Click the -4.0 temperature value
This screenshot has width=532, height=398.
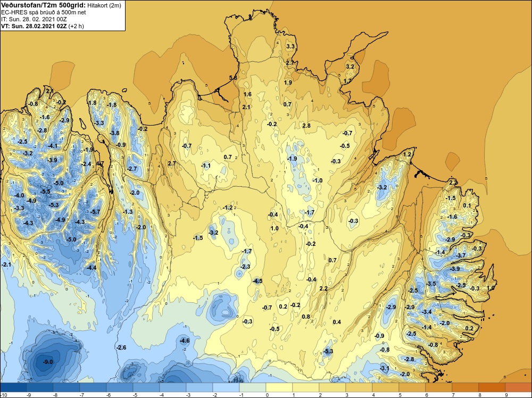(19, 195)
